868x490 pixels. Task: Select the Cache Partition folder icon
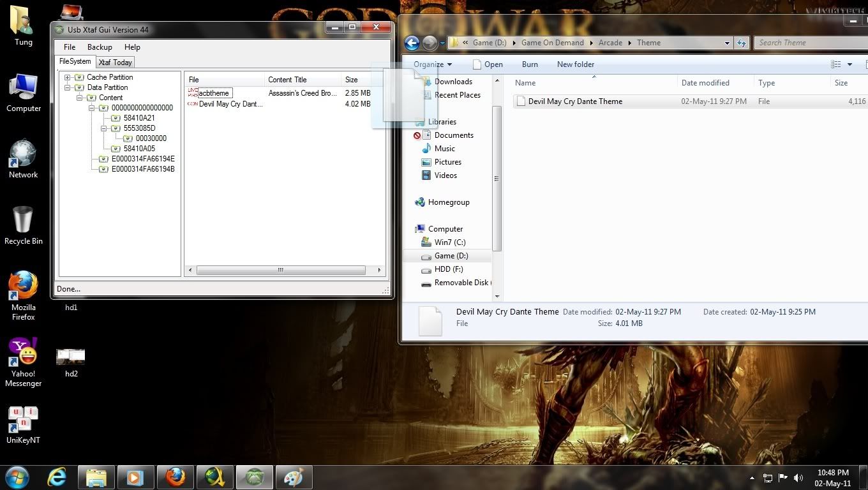click(x=80, y=77)
